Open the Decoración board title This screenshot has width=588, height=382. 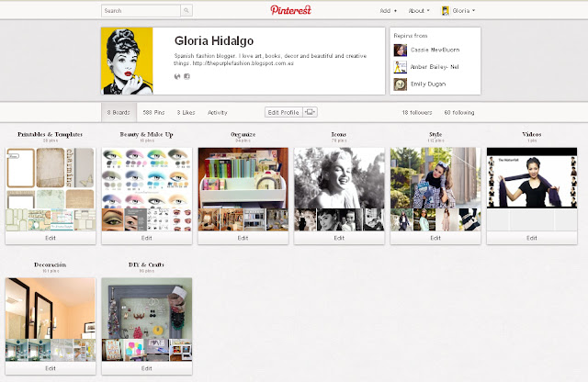51,264
